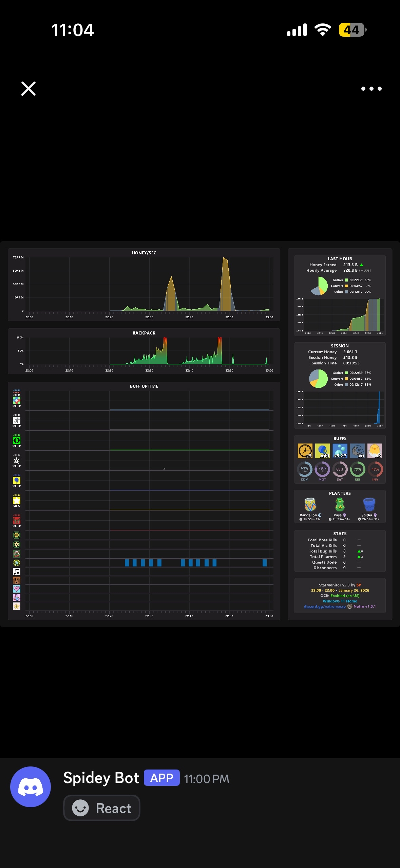Open the three-dot more options menu
Screen dimensions: 400x868
371,89
